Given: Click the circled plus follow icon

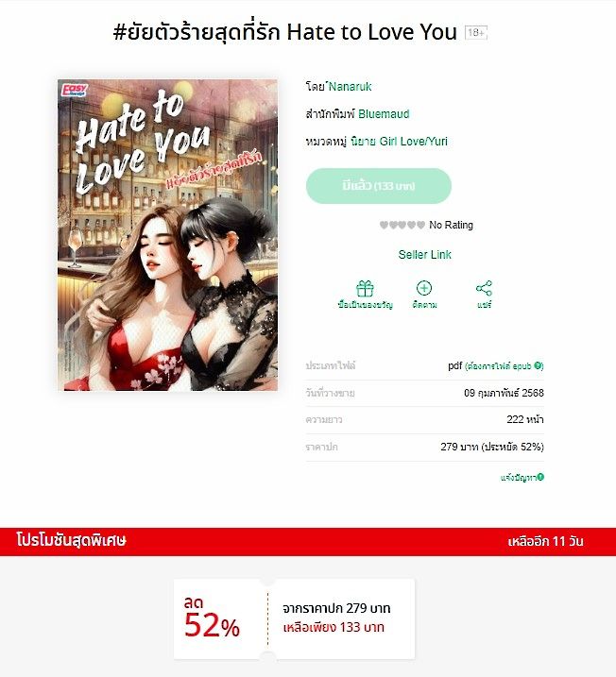Looking at the screenshot, I should point(424,288).
